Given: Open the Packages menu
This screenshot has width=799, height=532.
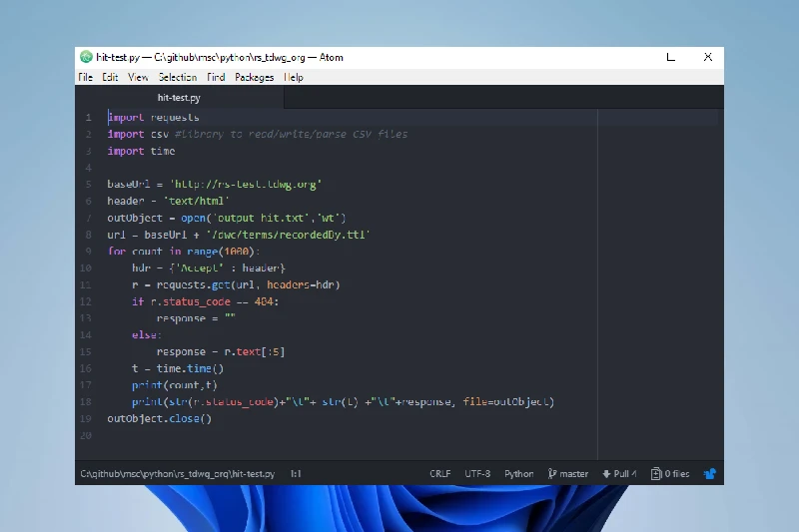Looking at the screenshot, I should click(x=254, y=77).
